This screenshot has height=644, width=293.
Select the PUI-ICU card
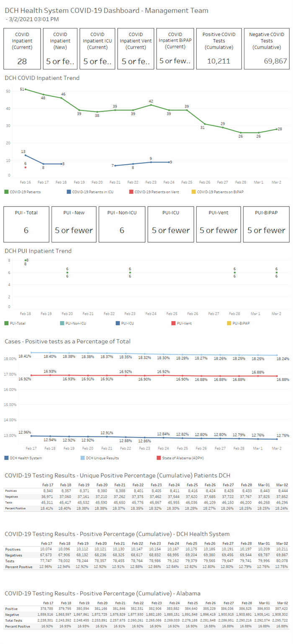[170, 224]
